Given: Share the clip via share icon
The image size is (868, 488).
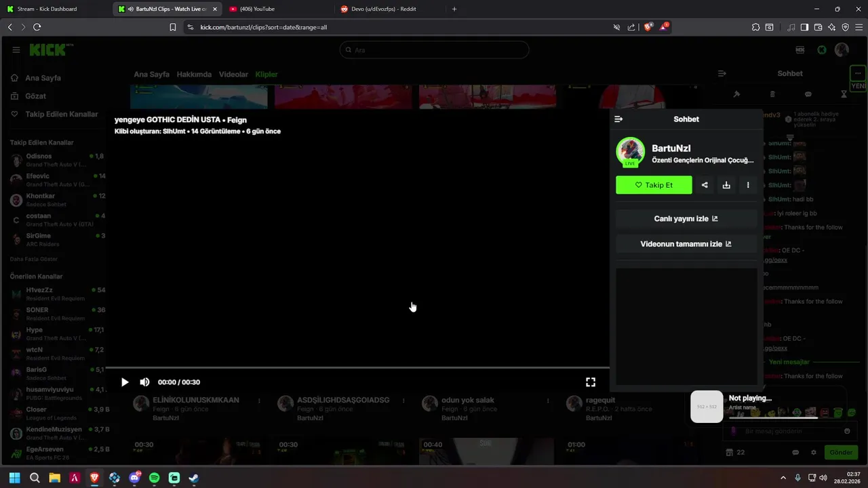Looking at the screenshot, I should tap(705, 185).
